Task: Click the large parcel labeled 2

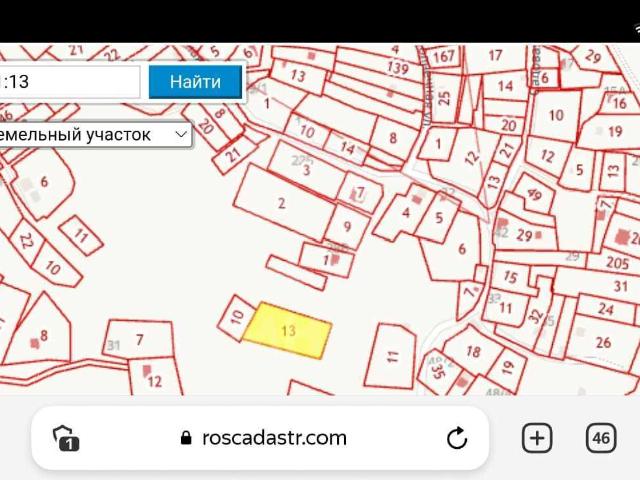Action: (x=281, y=203)
